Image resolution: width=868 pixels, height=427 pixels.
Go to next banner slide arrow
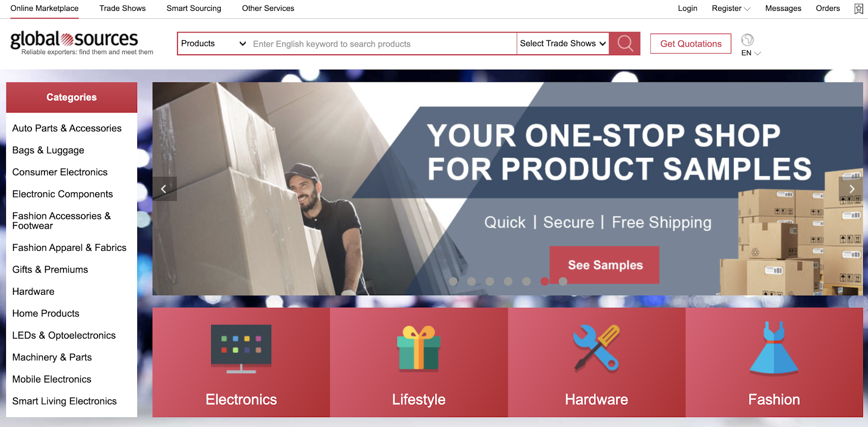(x=851, y=189)
